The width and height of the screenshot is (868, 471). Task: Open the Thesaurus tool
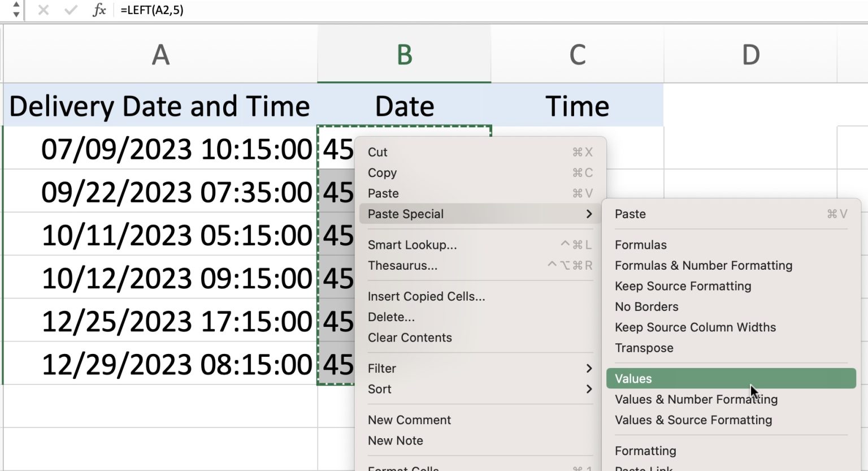tap(402, 265)
